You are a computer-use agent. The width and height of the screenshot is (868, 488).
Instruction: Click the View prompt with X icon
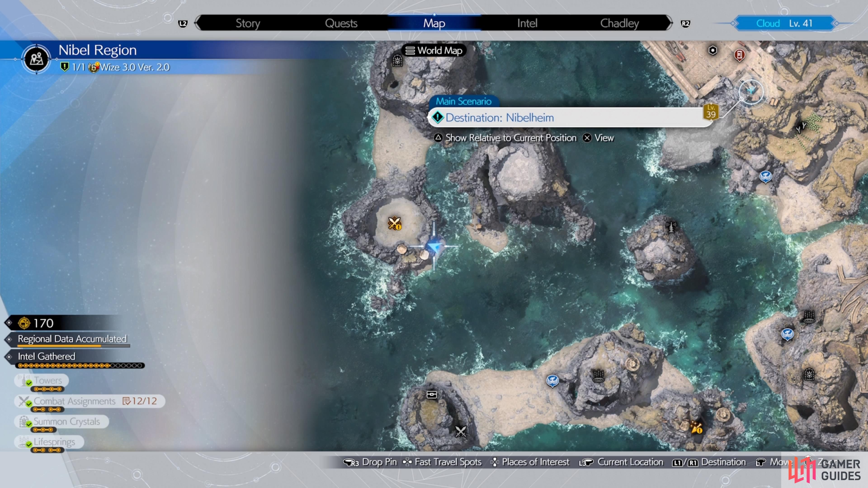click(x=598, y=138)
